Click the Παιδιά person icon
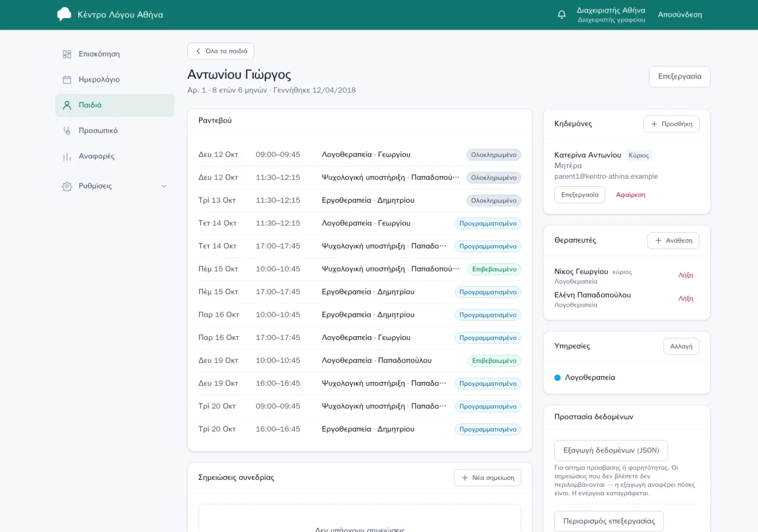This screenshot has width=758, height=532. coord(67,105)
